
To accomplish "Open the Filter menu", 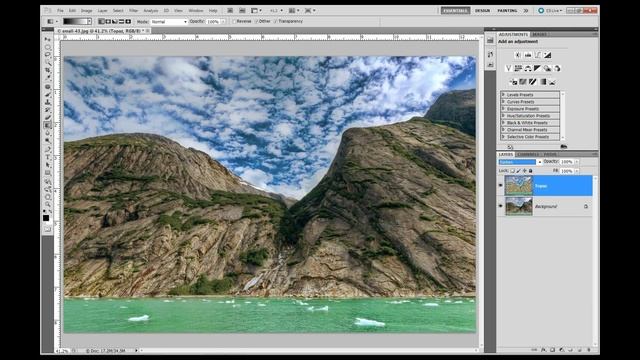I will [133, 11].
